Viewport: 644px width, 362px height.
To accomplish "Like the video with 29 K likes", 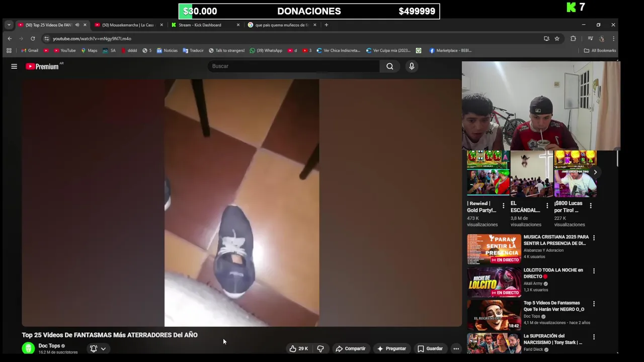I will coord(298,348).
